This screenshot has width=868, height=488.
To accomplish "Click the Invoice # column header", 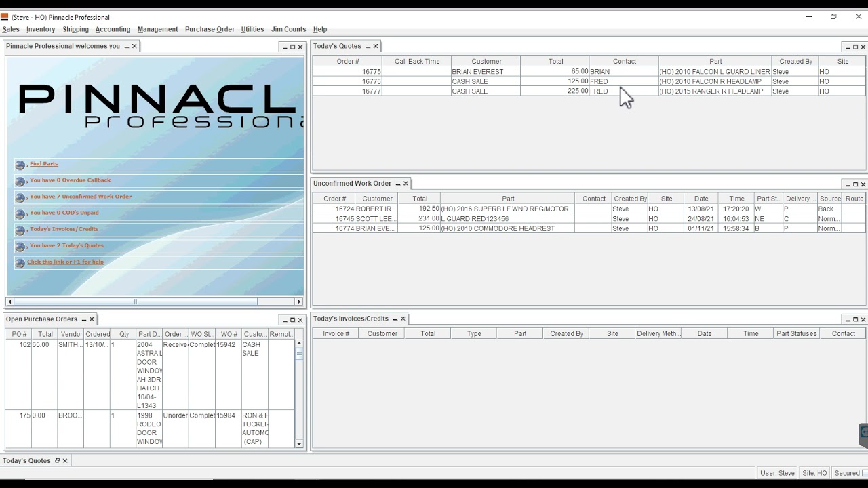I will [x=336, y=334].
